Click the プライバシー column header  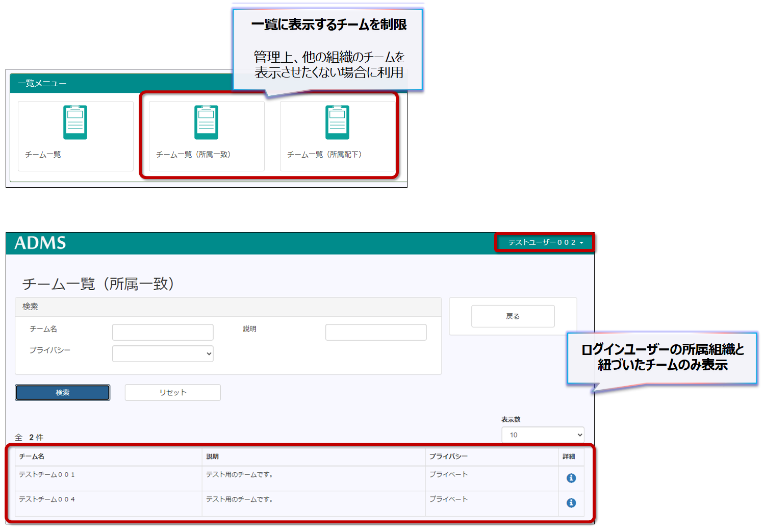(x=448, y=457)
